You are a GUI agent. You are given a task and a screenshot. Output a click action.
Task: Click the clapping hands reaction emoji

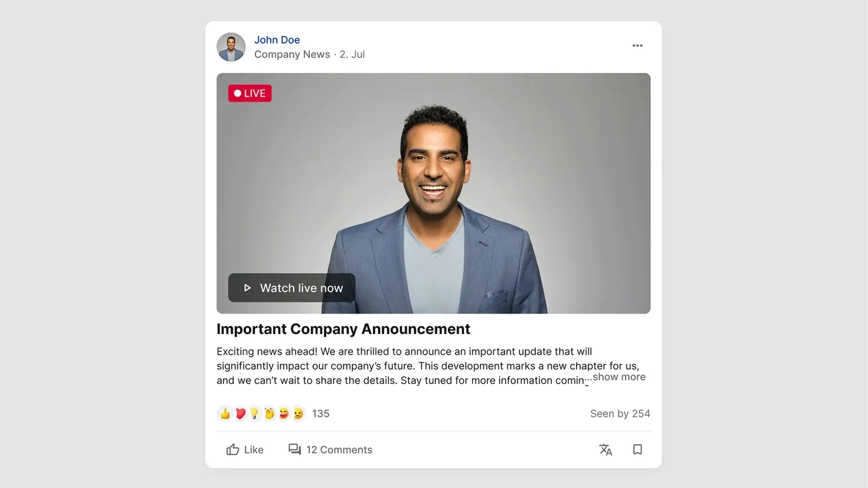269,413
